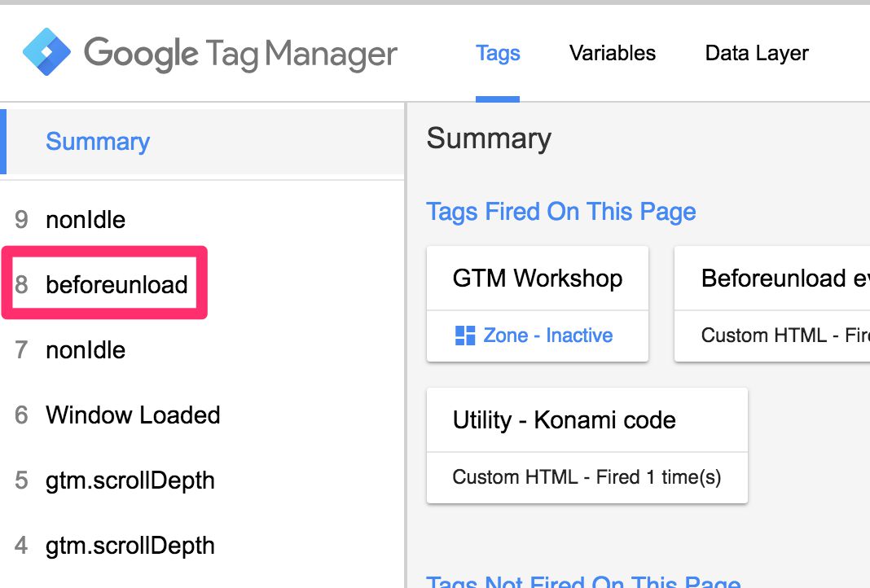Open the Utility - Konami code tag card
The image size is (870, 588).
pyautogui.click(x=587, y=445)
